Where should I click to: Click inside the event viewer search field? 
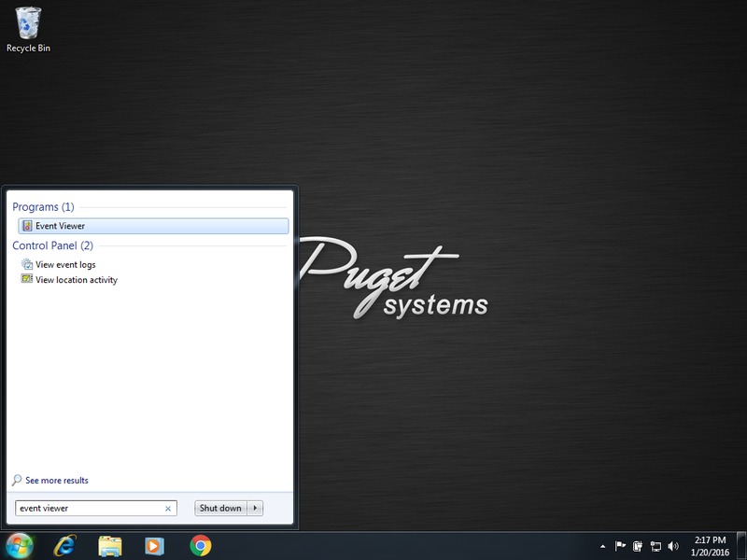[89, 509]
